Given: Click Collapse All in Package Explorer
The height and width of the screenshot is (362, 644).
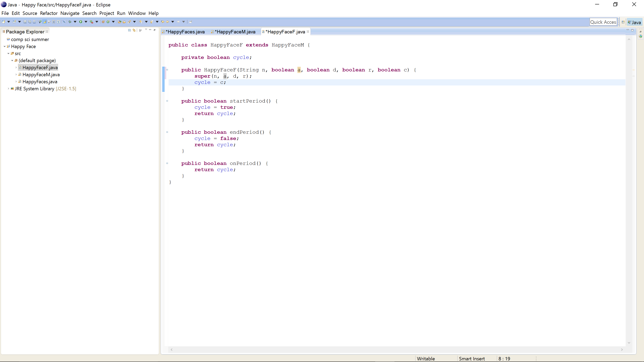Looking at the screenshot, I should (x=129, y=30).
